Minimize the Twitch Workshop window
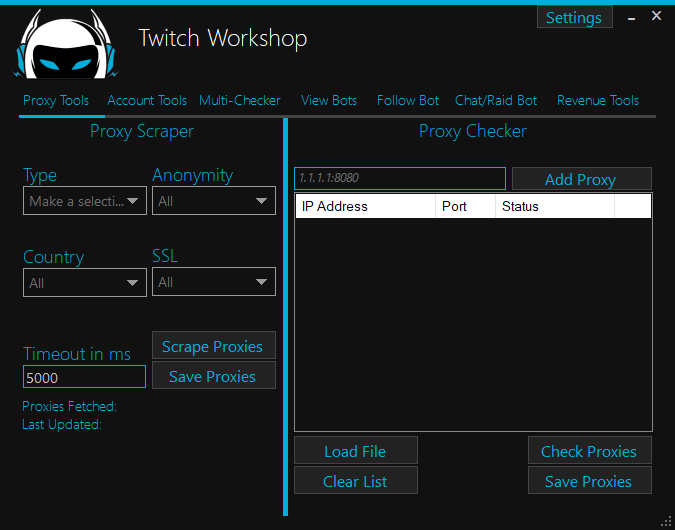The height and width of the screenshot is (530, 675). [x=631, y=18]
